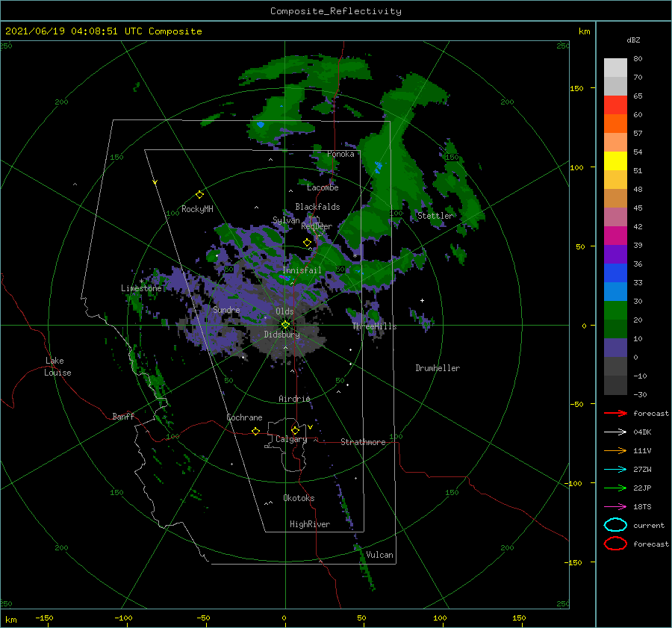This screenshot has width=672, height=628.
Task: Click the -150 tick on bottom axis
Action: (44, 618)
